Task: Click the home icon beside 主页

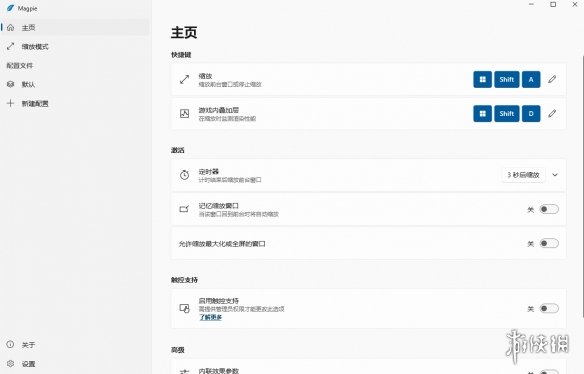Action: point(10,28)
